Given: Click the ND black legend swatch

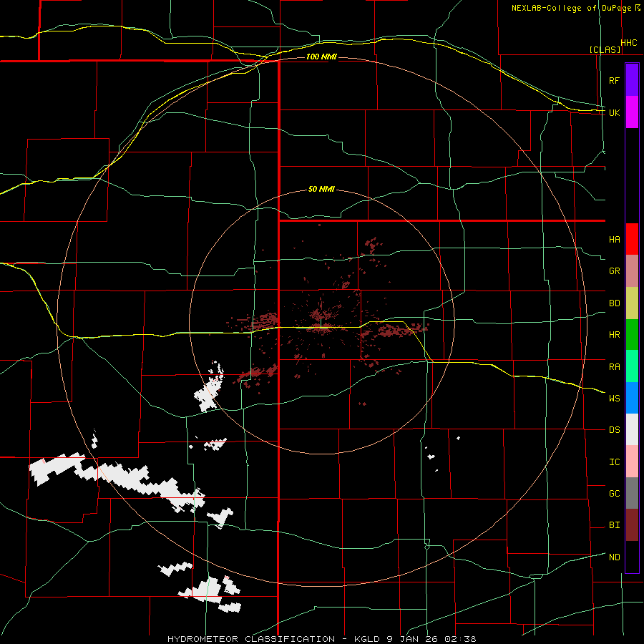Looking at the screenshot, I should (x=632, y=557).
